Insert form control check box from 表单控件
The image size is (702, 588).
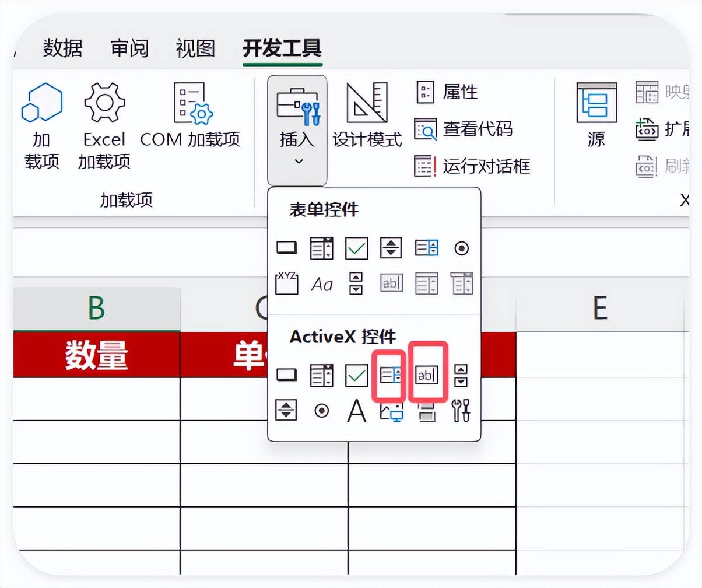click(x=356, y=249)
